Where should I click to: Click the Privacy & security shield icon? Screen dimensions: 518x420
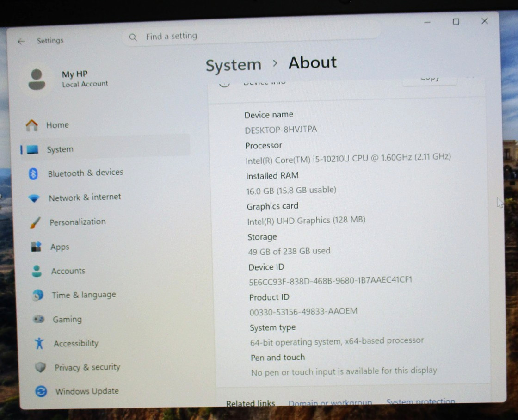(40, 367)
